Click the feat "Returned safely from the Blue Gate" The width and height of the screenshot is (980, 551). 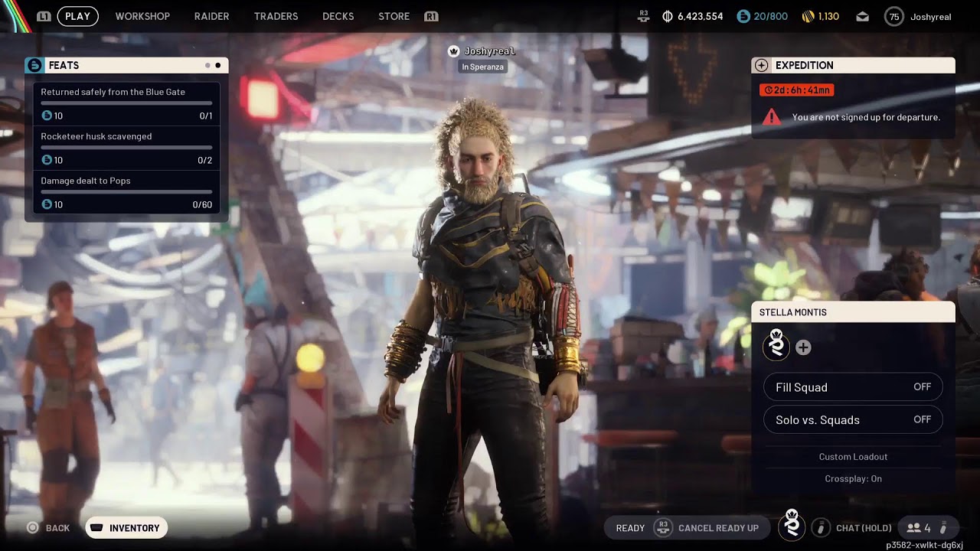point(113,92)
